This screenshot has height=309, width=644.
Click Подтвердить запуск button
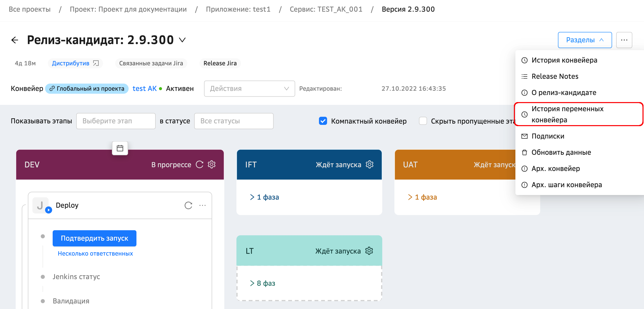[94, 238]
